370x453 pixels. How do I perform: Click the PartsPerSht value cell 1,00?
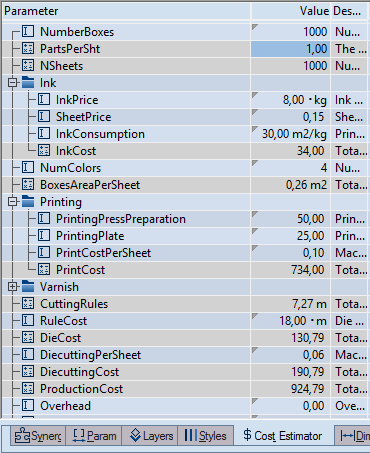(290, 49)
